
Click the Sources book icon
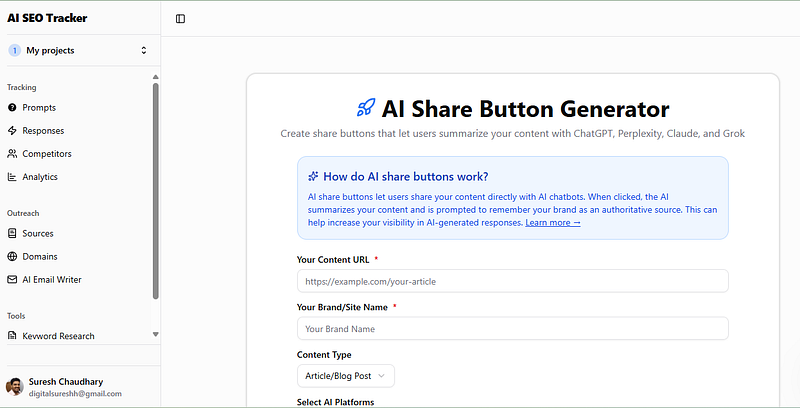[12, 233]
